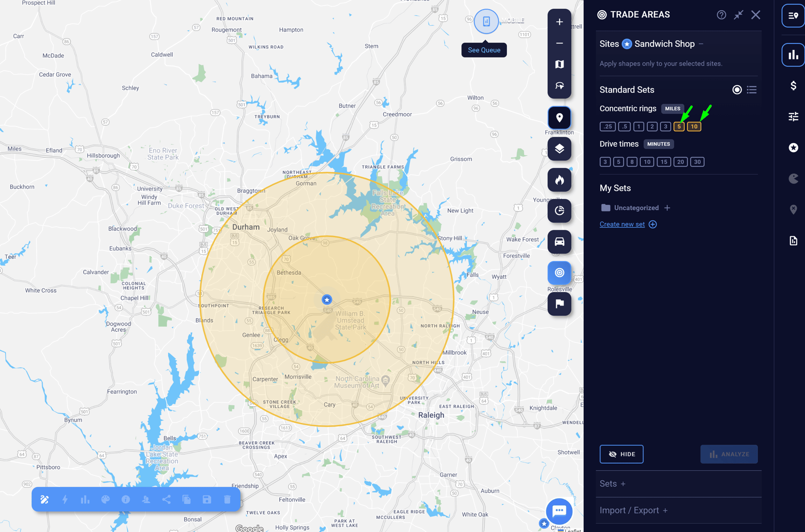Collapse the Sandwich Shop sites section
The image size is (805, 532).
coord(701,44)
